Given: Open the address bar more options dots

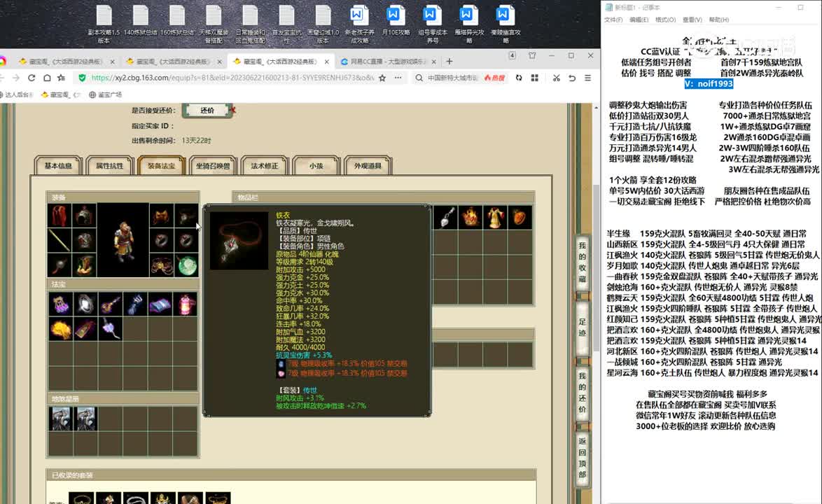Looking at the screenshot, I should pyautogui.click(x=398, y=78).
